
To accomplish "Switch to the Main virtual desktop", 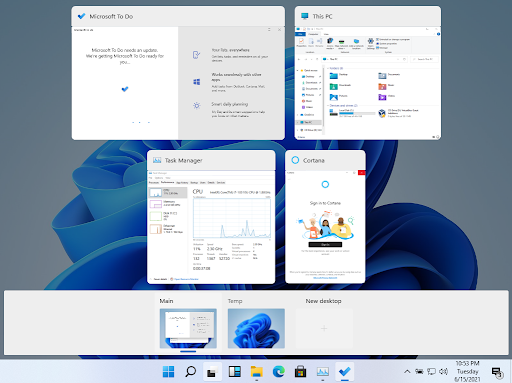I will [188, 328].
